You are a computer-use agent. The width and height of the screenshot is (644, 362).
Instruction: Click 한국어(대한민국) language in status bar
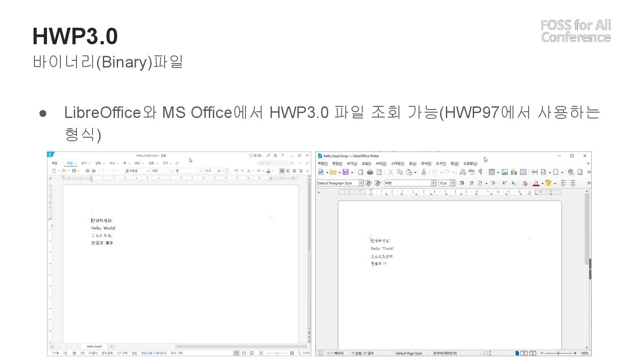[445, 353]
